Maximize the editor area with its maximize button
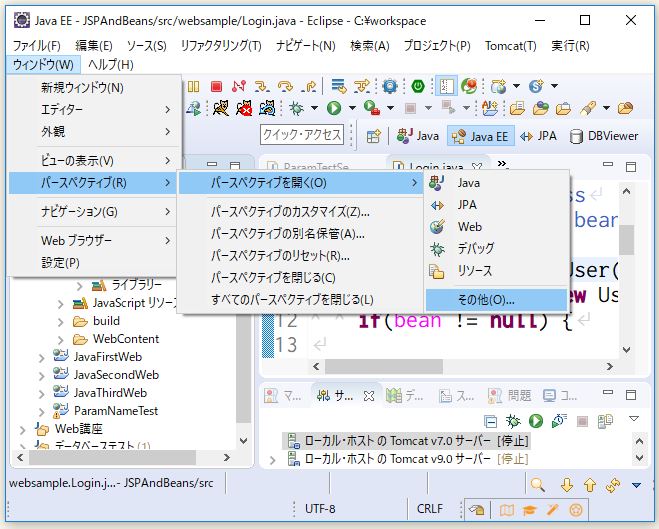 tap(631, 167)
